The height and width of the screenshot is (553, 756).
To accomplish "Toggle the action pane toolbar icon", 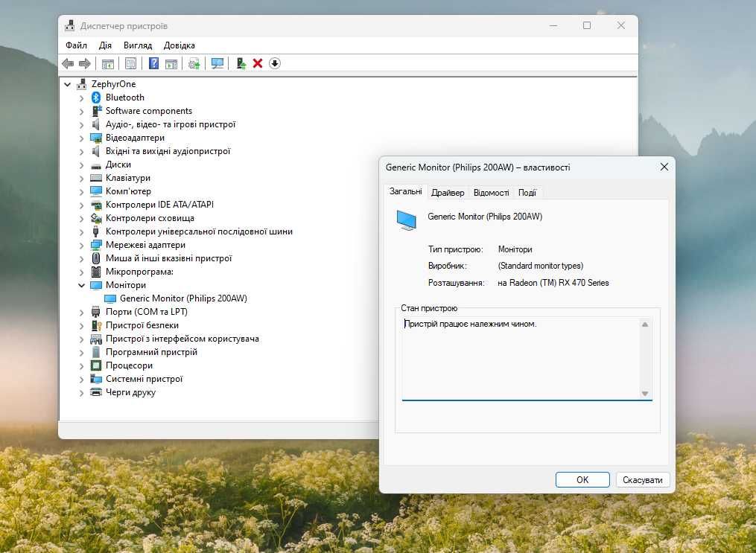I will (171, 63).
